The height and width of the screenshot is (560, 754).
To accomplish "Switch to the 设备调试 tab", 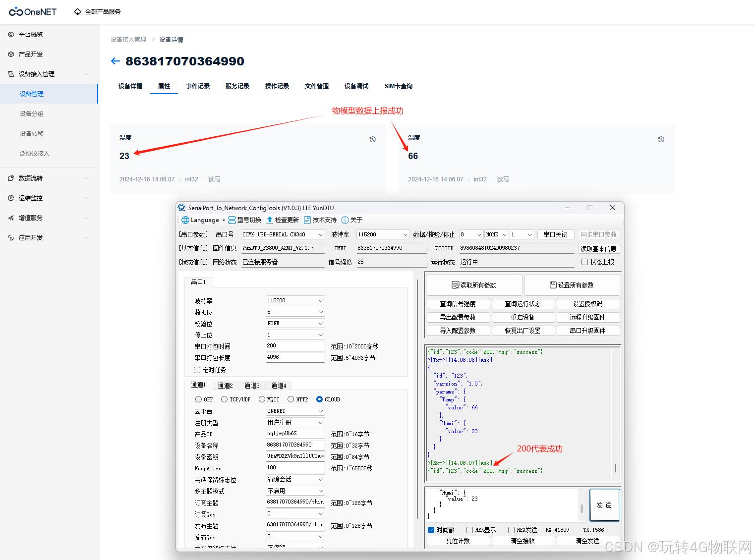I will coord(356,86).
